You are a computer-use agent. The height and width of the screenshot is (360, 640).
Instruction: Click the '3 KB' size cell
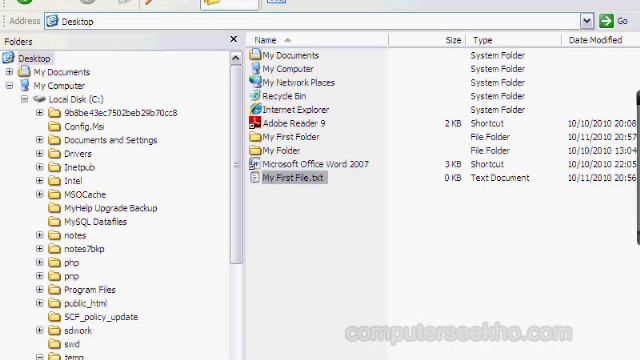(x=453, y=164)
